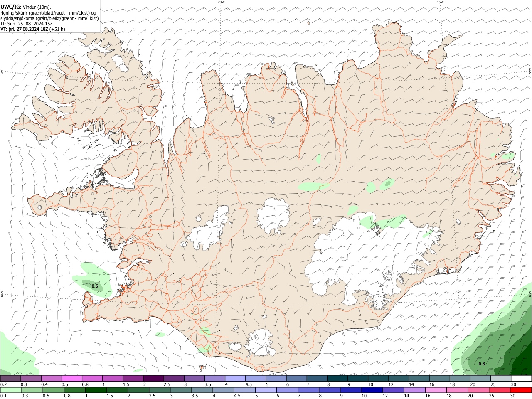Viewport: 532px width, 399px height.
Task: Pick the bright magenta 0.5 swatch in purple row
Action: (x=71, y=379)
